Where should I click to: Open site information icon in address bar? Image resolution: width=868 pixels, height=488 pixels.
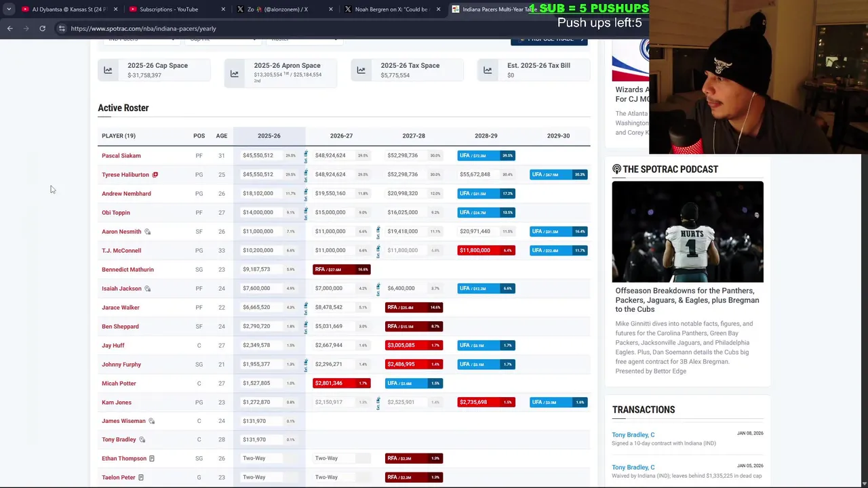62,28
